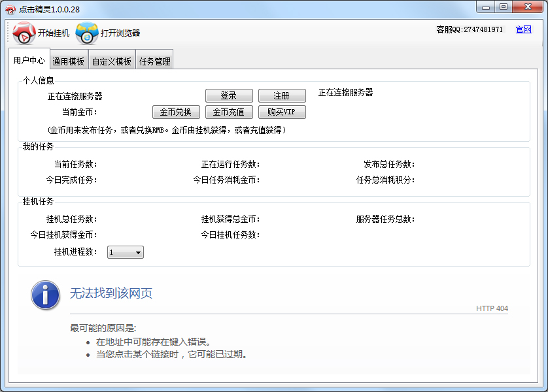Click the 金币兑换 button
Viewport: 548px width, 392px height.
point(175,111)
